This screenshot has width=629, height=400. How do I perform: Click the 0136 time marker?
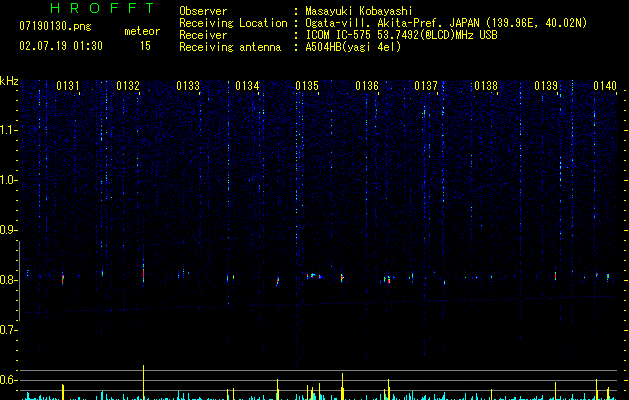[367, 86]
